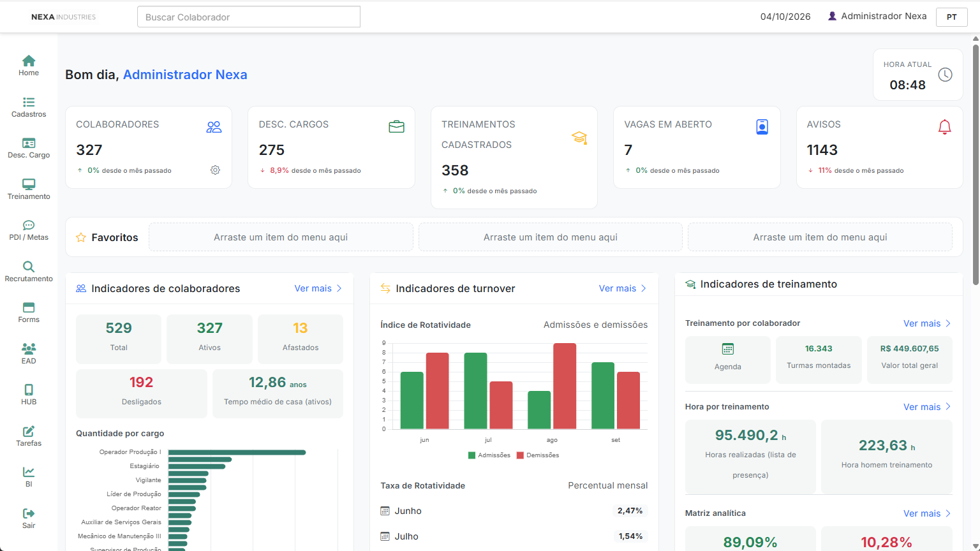Open Cadastros list icon in sidebar
980x551 pixels.
pyautogui.click(x=29, y=102)
